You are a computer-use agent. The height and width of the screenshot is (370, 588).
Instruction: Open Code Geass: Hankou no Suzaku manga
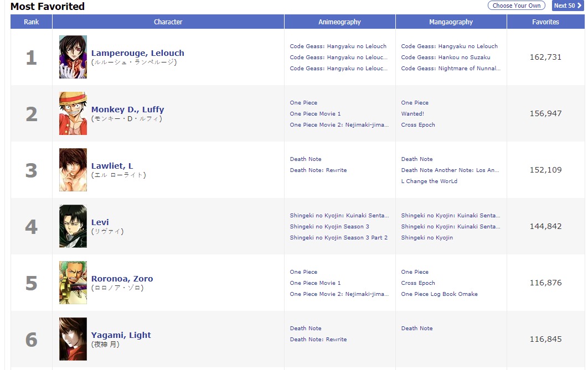446,58
